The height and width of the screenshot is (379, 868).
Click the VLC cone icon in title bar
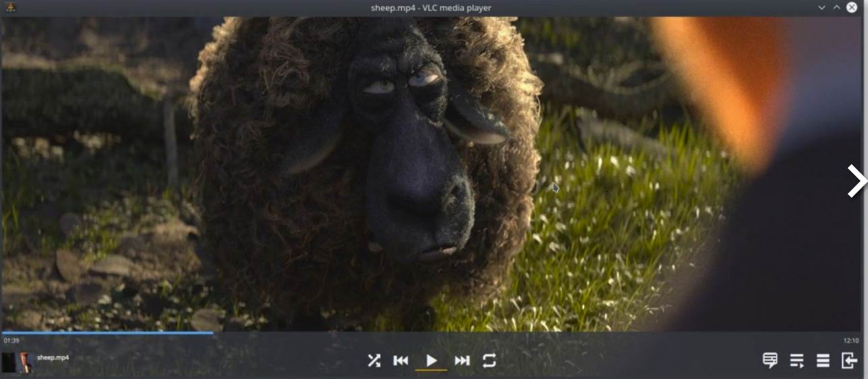(x=9, y=7)
